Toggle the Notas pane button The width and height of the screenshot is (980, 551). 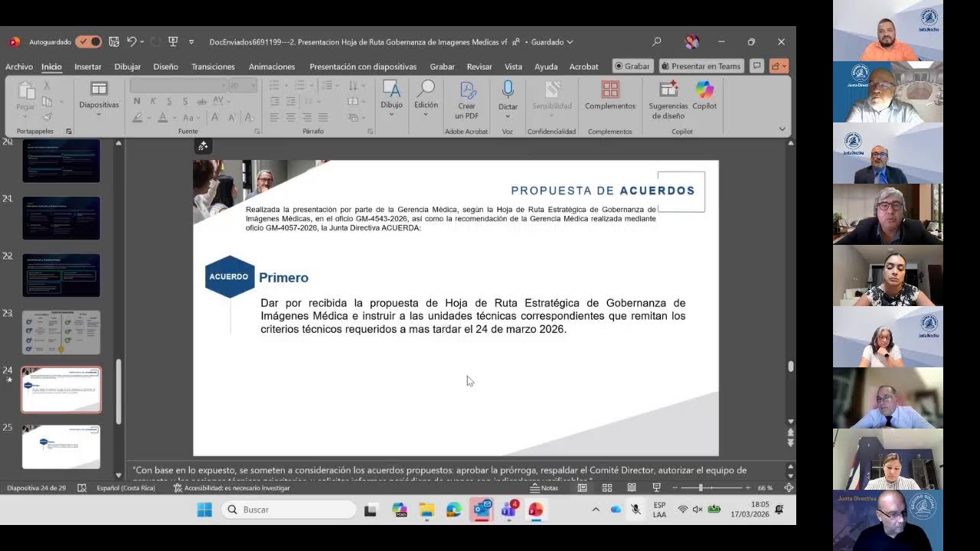[545, 487]
